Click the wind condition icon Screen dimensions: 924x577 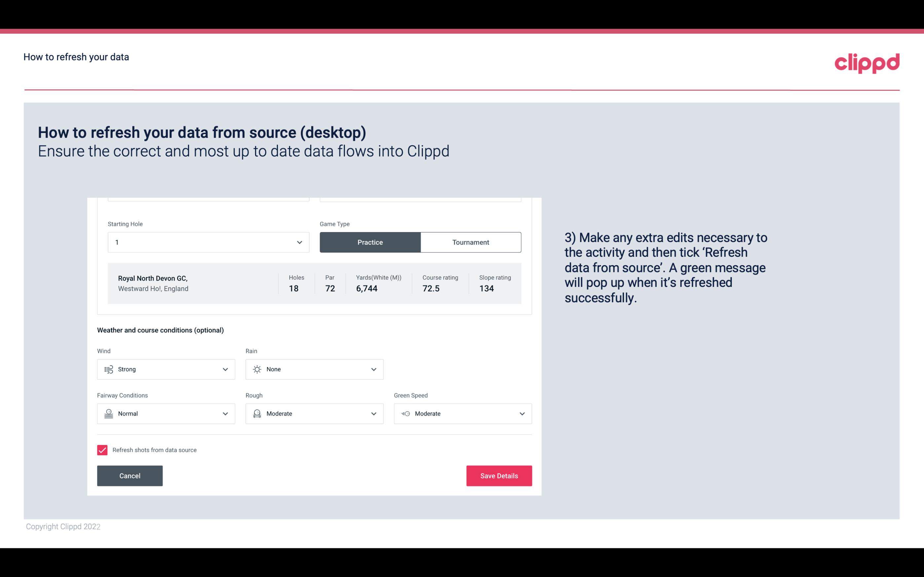click(108, 369)
